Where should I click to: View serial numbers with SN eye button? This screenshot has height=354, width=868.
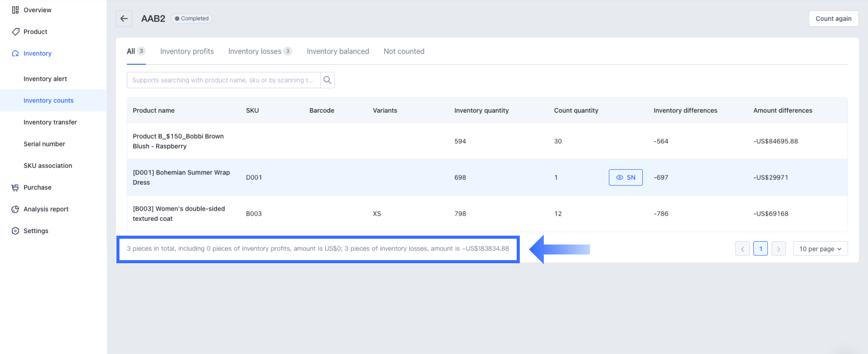(x=625, y=178)
